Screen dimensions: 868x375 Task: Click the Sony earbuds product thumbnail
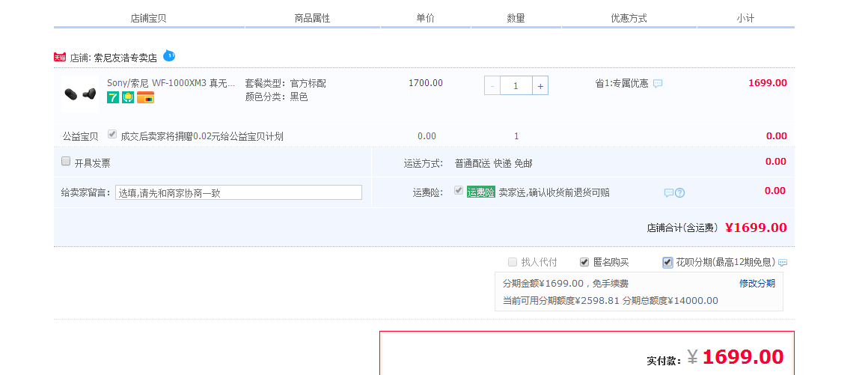(80, 94)
